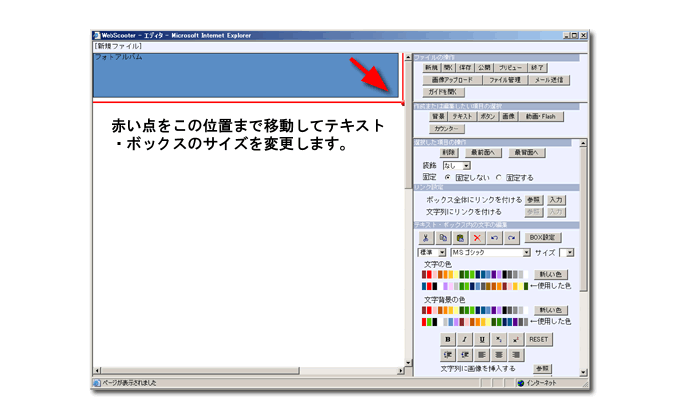Click the ガイドを開く button
This screenshot has height=420, width=680.
click(443, 92)
